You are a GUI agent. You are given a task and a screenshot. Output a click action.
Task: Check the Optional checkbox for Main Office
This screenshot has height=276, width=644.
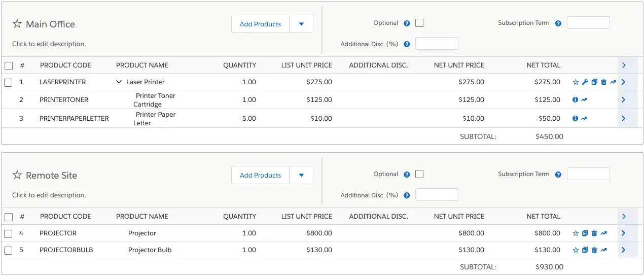point(419,23)
